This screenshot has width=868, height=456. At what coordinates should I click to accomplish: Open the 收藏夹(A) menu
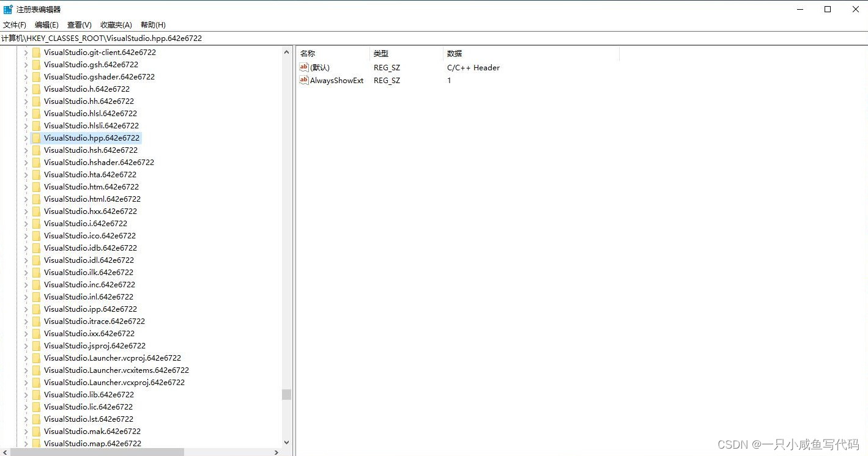[x=116, y=25]
